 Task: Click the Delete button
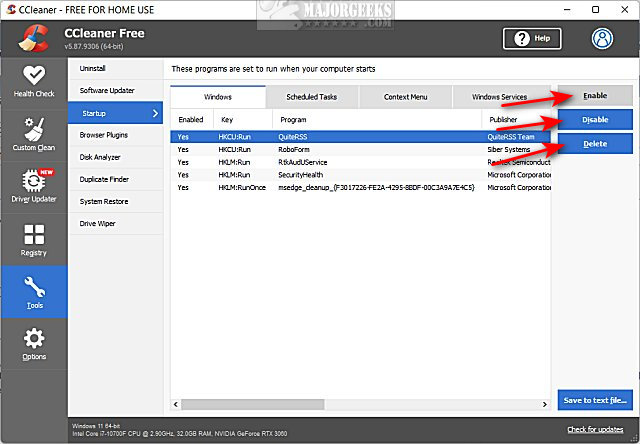(595, 144)
